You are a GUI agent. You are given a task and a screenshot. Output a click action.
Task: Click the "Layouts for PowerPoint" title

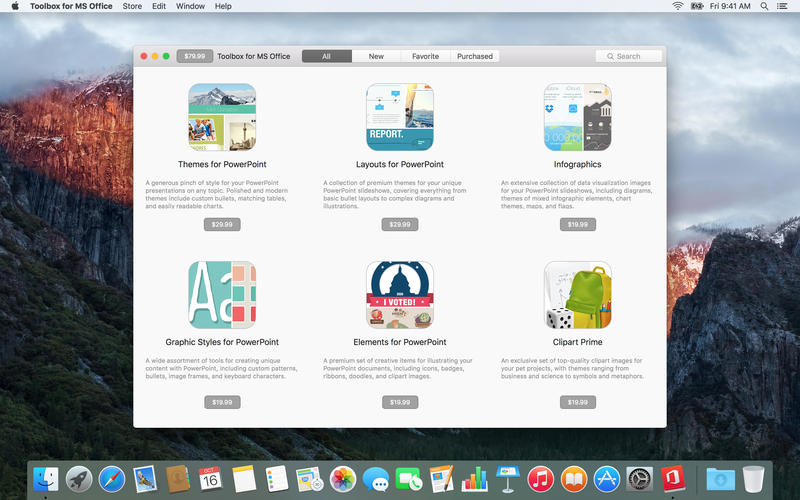pyautogui.click(x=400, y=164)
